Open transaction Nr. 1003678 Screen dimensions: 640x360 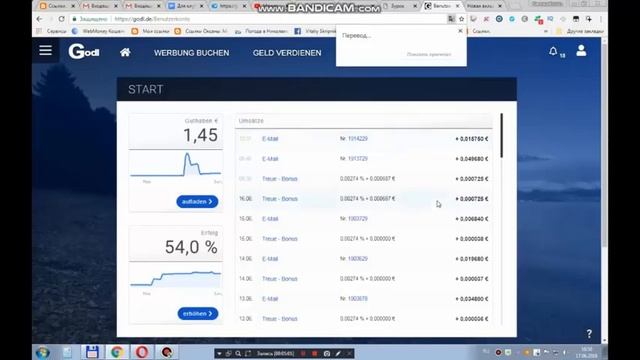click(358, 299)
